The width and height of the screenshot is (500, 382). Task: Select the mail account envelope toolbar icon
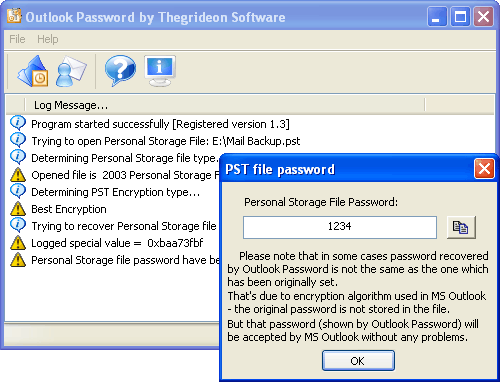click(x=71, y=71)
